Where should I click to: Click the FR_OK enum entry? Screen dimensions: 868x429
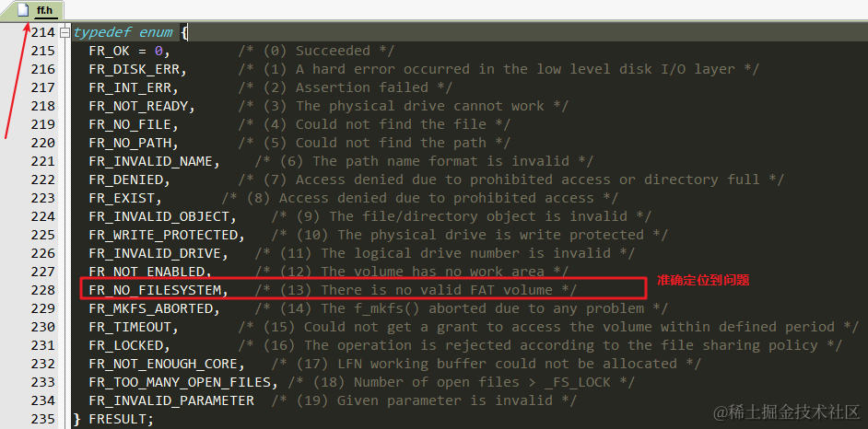(x=109, y=51)
